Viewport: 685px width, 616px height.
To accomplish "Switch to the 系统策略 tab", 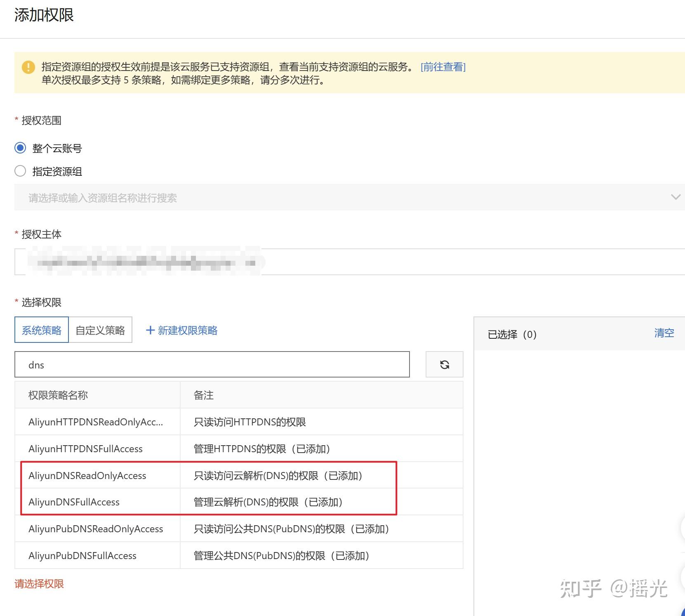I will pos(41,330).
